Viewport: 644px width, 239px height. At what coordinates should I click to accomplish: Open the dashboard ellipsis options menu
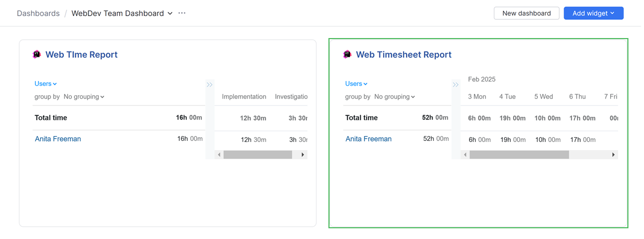182,13
